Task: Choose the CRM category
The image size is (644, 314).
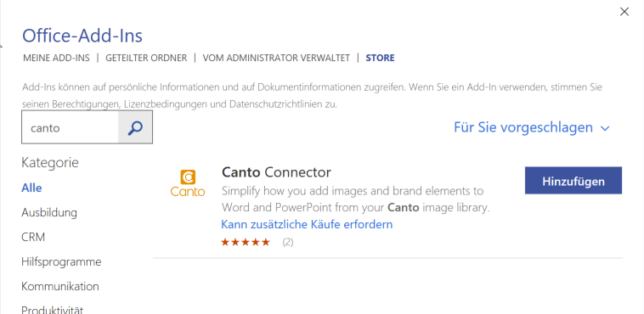Action: pyautogui.click(x=33, y=238)
